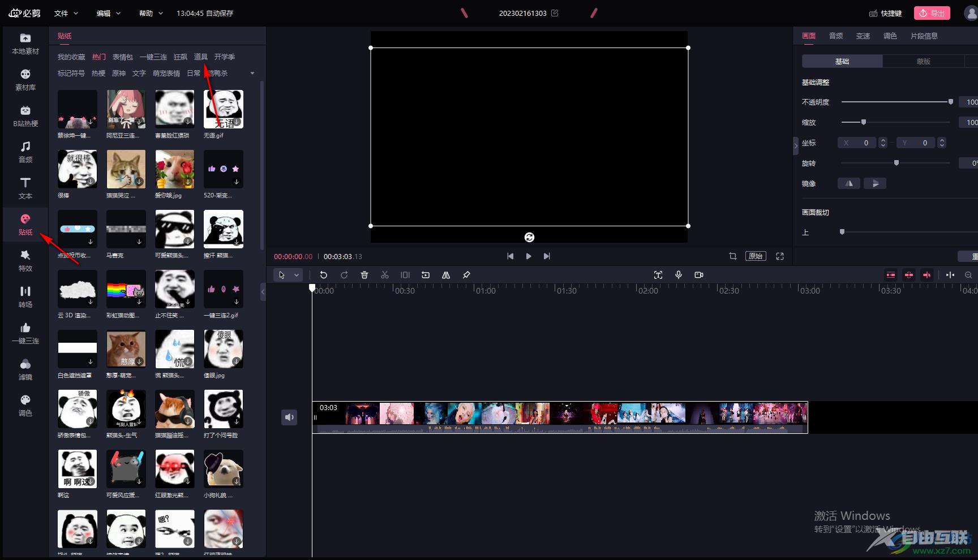
Task: Toggle the third pink preview-axis button
Action: pyautogui.click(x=927, y=275)
